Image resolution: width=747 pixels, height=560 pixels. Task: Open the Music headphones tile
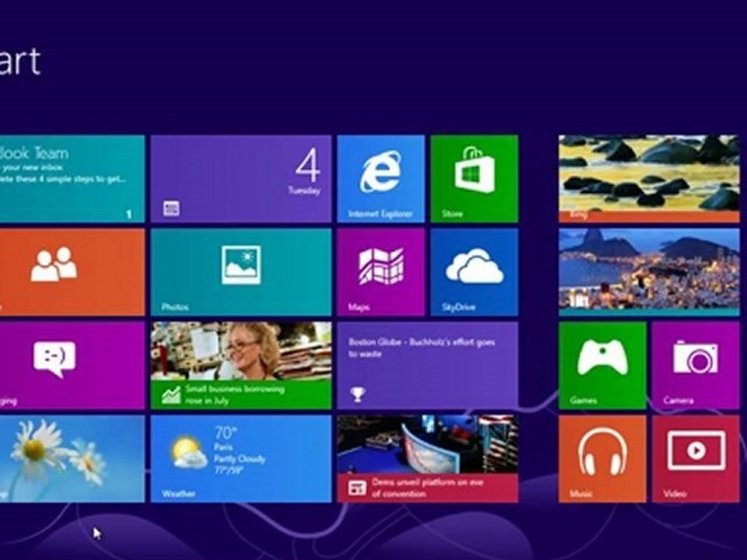[x=602, y=459]
